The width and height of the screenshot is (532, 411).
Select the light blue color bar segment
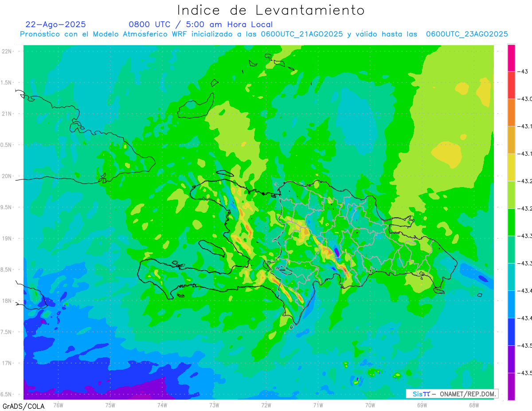[x=511, y=304]
